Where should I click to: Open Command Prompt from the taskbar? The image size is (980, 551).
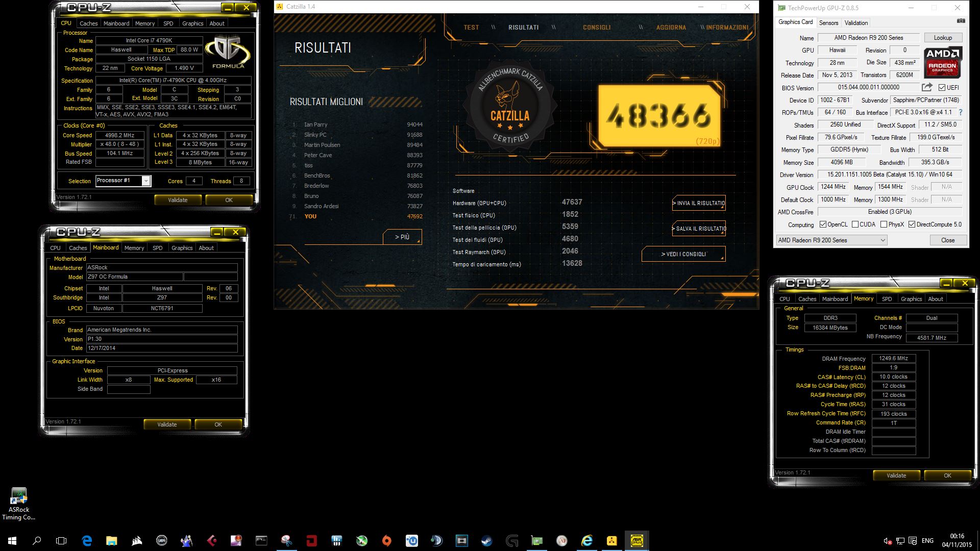pyautogui.click(x=261, y=541)
